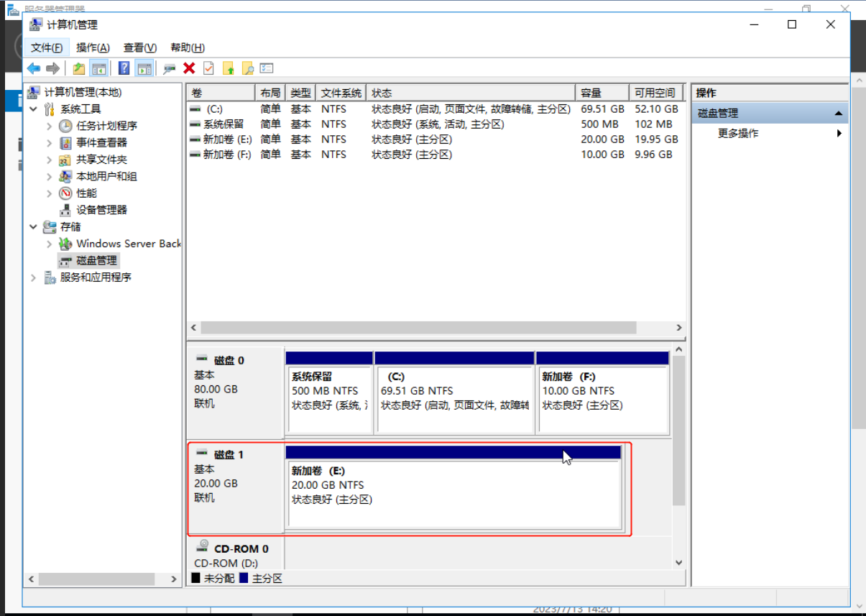Viewport: 866px width, 616px height.
Task: Collapse the Disk Management actions section
Action: [838, 114]
